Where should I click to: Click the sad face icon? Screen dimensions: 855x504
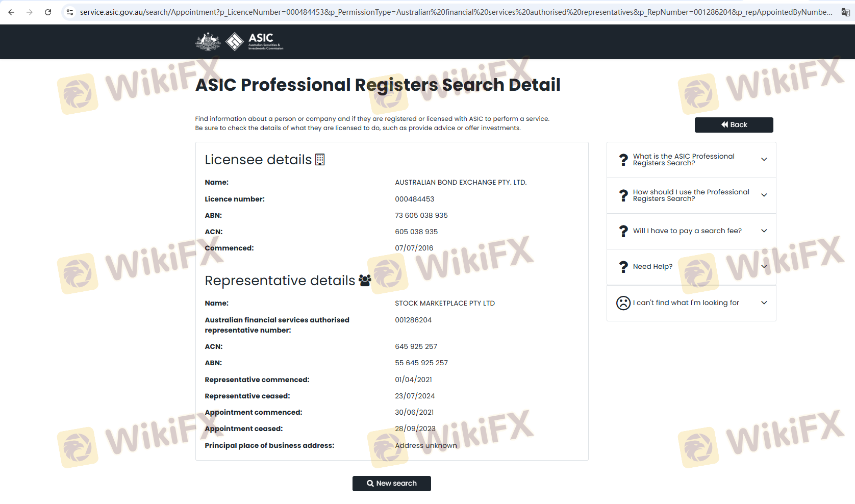pos(623,303)
